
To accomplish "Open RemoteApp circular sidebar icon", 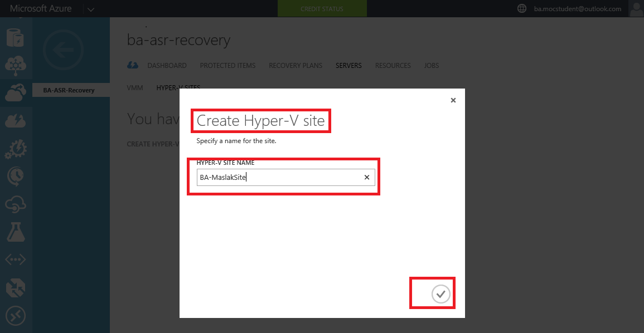I will point(16,316).
